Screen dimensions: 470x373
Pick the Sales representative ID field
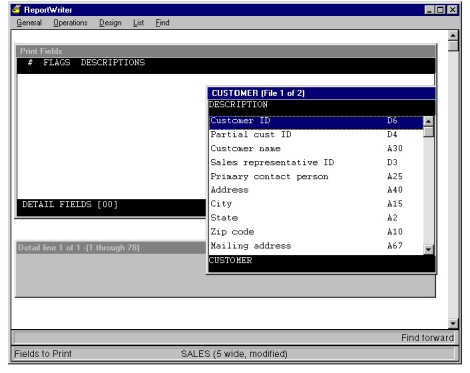(316, 162)
